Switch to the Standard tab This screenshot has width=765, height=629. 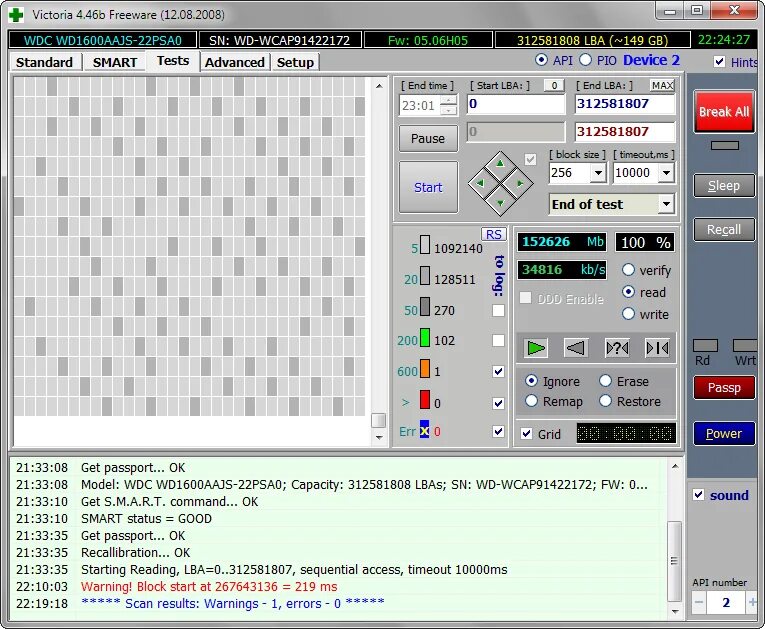[x=44, y=62]
